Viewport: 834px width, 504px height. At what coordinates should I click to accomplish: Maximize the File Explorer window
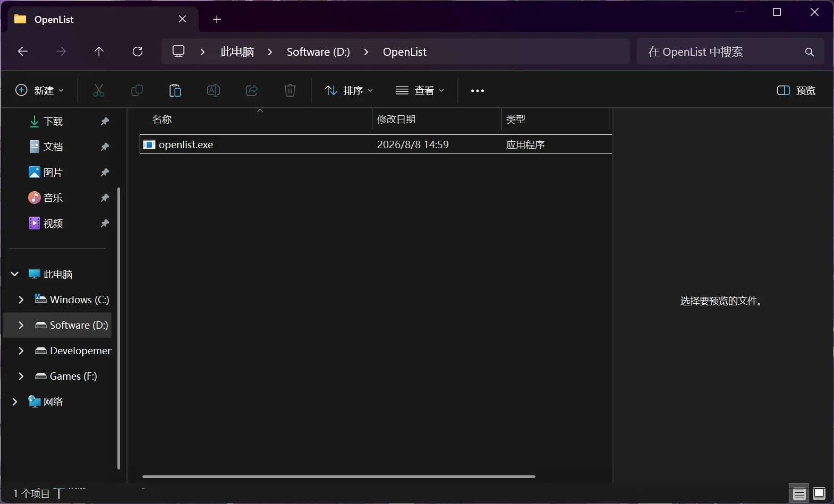tap(777, 12)
